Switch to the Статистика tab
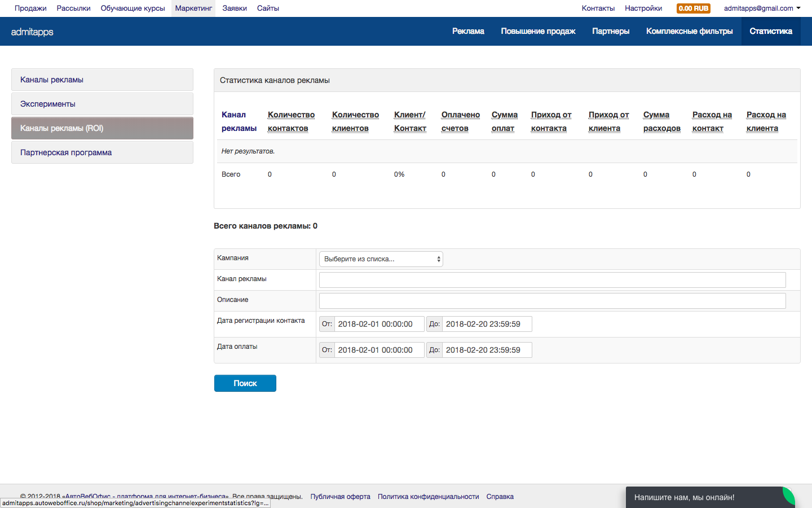The width and height of the screenshot is (812, 508). point(770,31)
